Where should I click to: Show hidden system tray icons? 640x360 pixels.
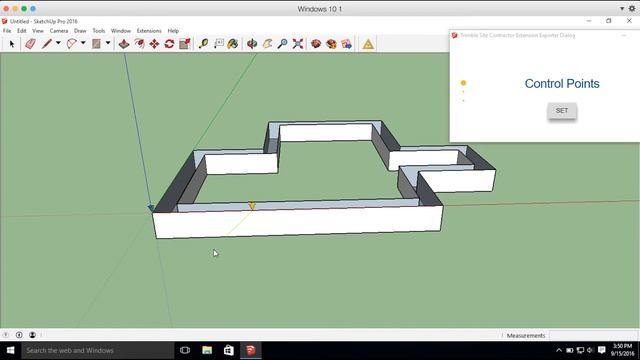[x=559, y=350]
